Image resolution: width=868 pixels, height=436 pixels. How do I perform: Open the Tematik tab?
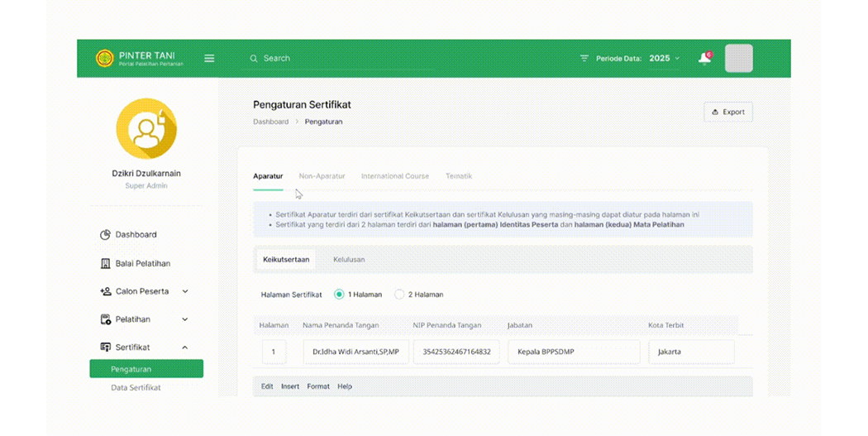pyautogui.click(x=459, y=176)
